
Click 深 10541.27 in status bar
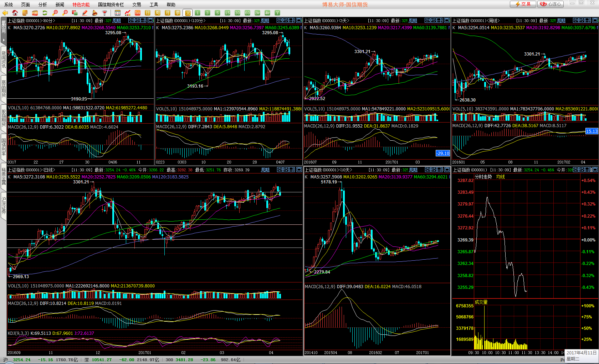[98, 360]
